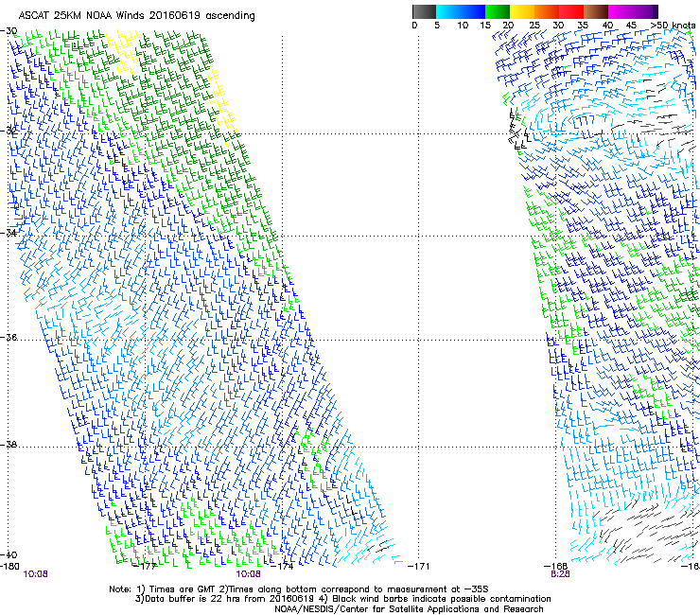Viewport: 700px width, 615px height.
Task: Click the 'Note: 1) Times are GMT' line
Action: 299,589
